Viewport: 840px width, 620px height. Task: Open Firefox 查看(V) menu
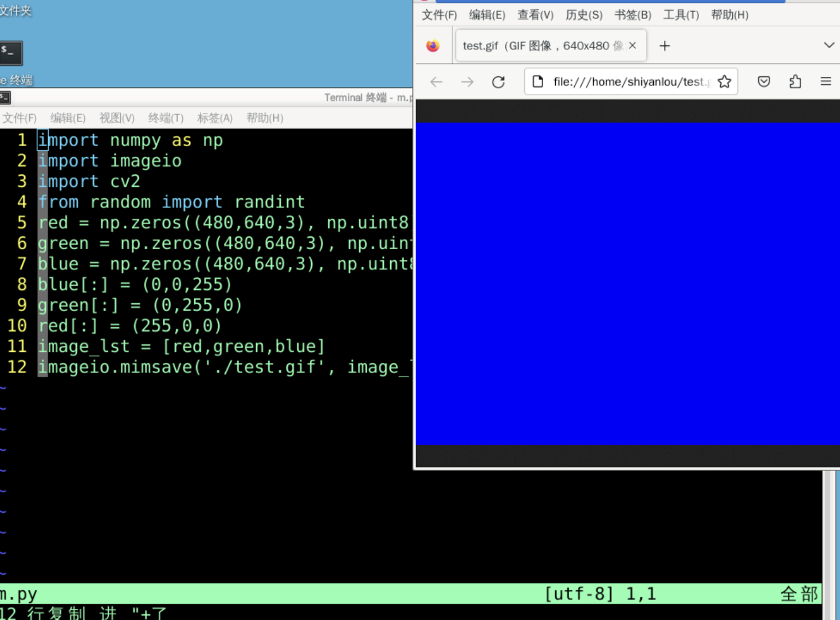[x=536, y=15]
